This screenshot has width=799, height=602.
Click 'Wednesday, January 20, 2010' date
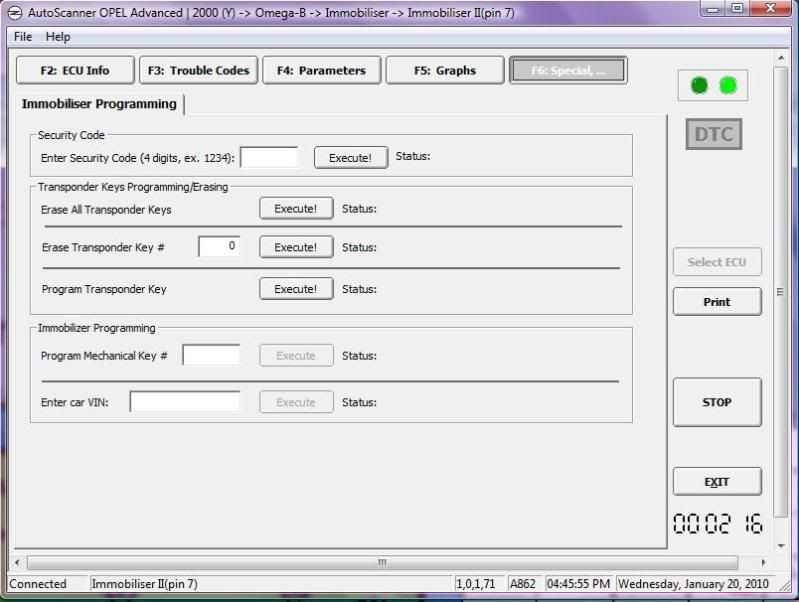[x=693, y=584]
